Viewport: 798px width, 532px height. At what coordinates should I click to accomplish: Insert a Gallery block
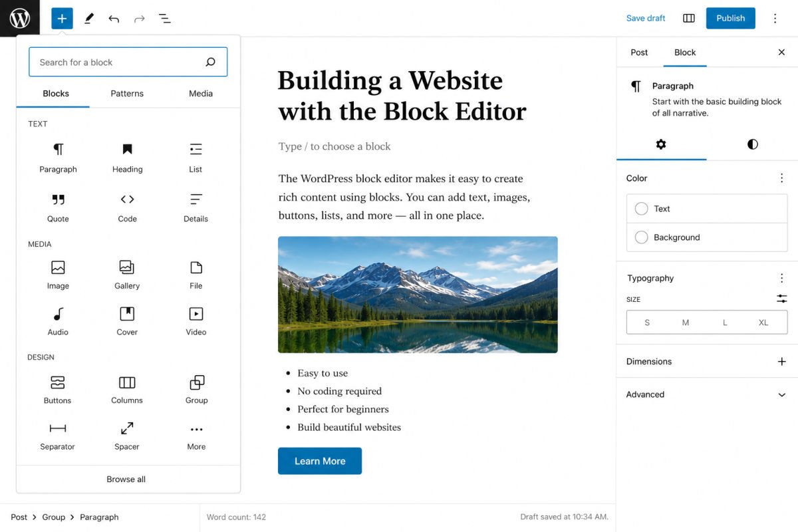pyautogui.click(x=127, y=275)
